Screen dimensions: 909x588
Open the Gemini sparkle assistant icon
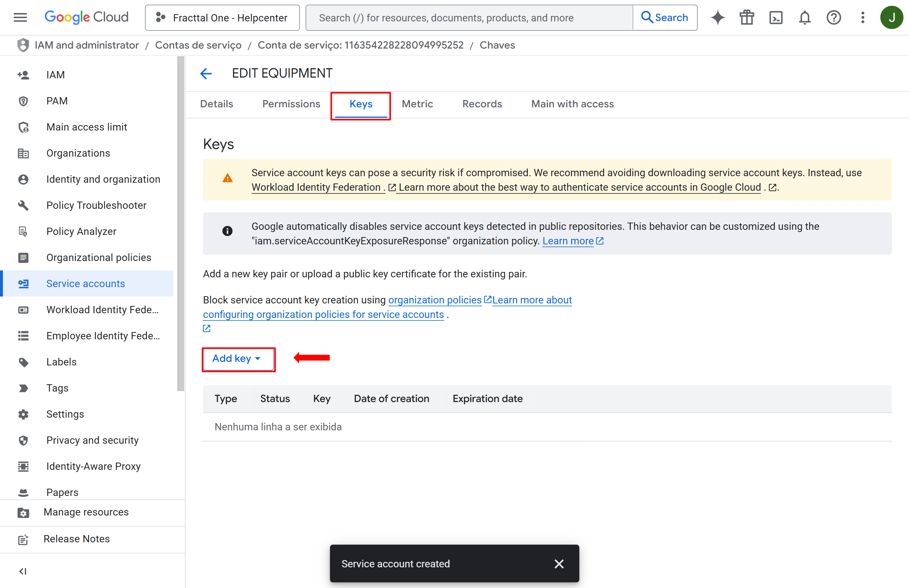click(x=717, y=17)
